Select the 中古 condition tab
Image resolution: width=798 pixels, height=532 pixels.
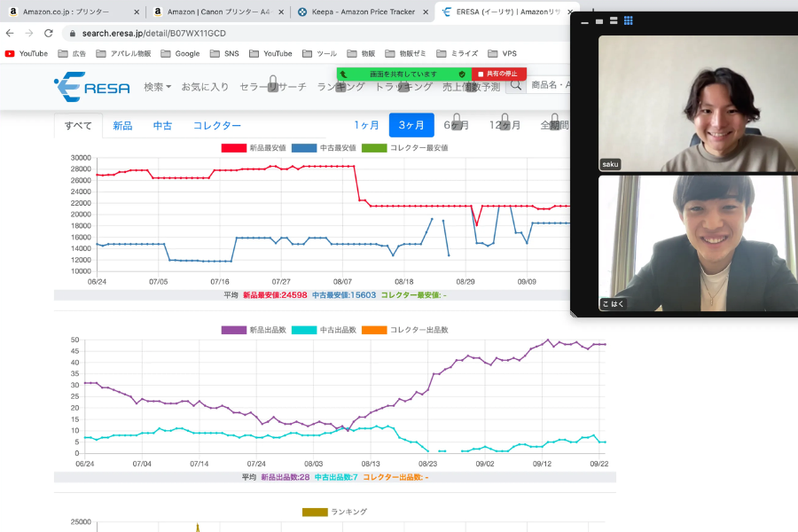coord(162,125)
